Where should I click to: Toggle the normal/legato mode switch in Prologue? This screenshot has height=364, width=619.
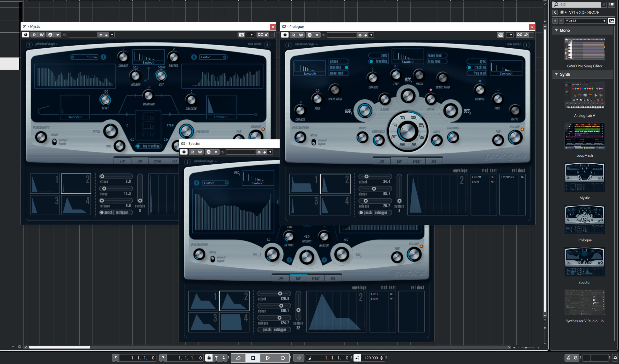tap(314, 142)
